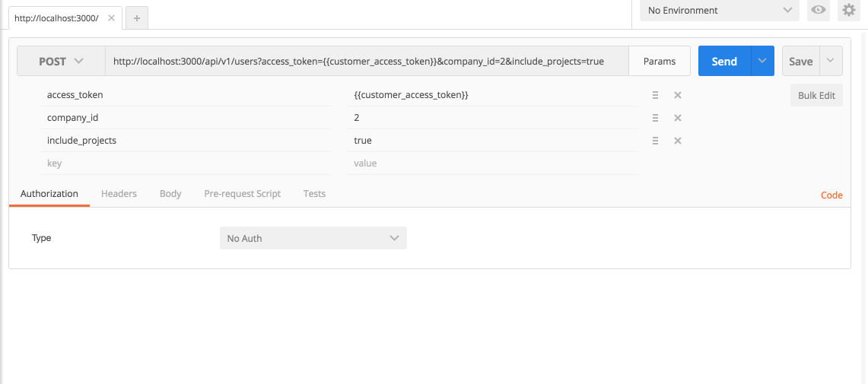
Task: Grab reorder handle for access_token row
Action: 655,95
